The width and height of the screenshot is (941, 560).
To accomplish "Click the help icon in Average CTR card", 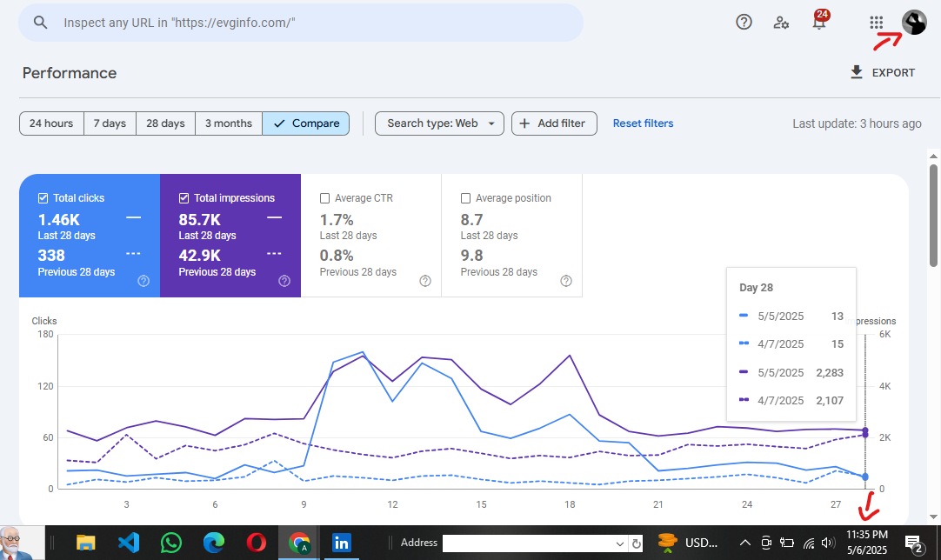I will click(x=425, y=281).
